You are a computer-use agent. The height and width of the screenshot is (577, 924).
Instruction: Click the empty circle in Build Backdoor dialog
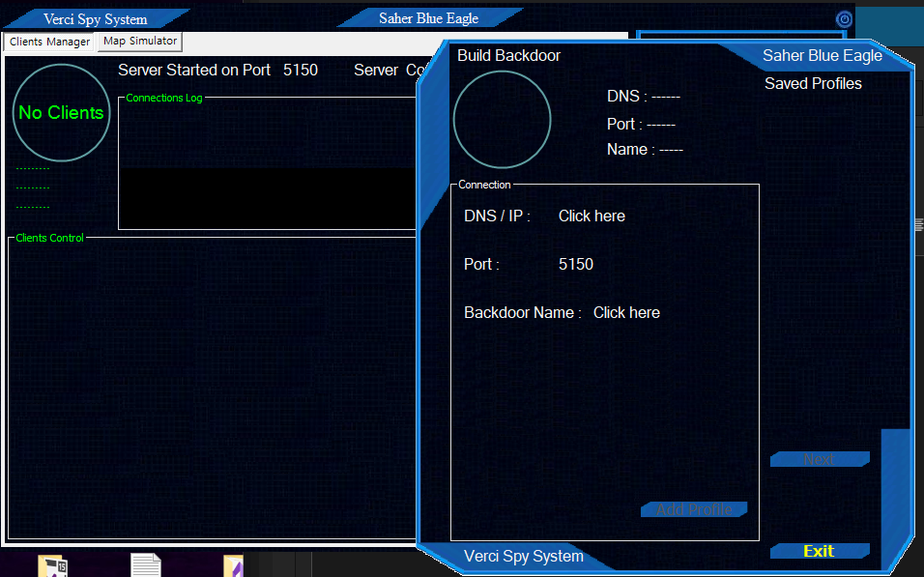502,120
